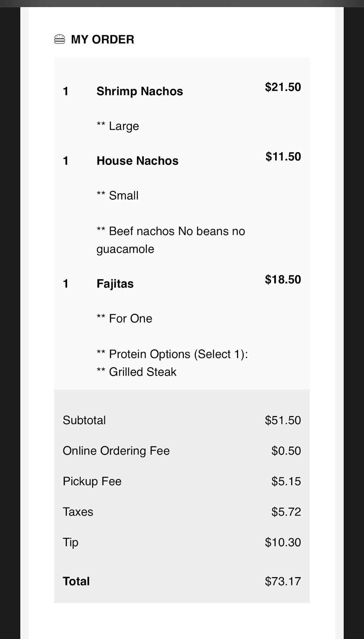This screenshot has height=639, width=364.
Task: Click the $18.50 Fajitas price
Action: [x=283, y=280]
